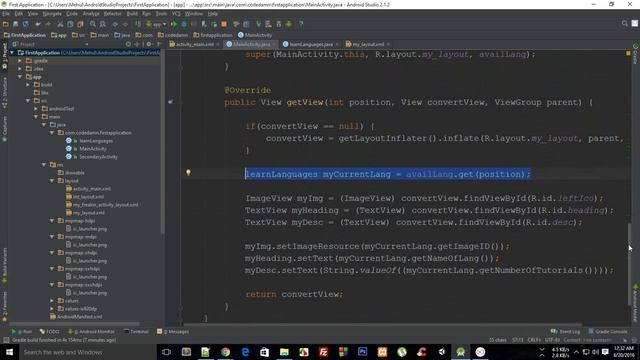Click the Make Project icon
This screenshot has height=360, width=640.
138,24
